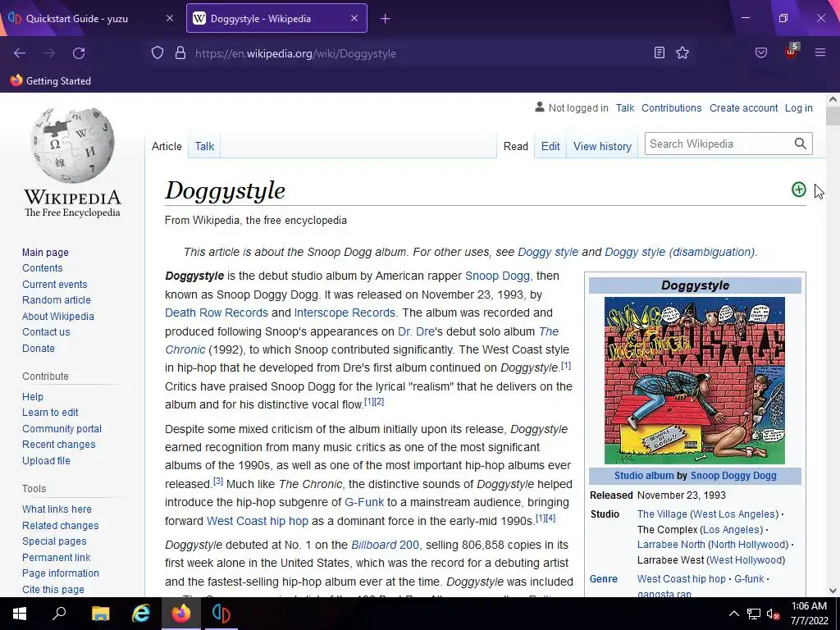Click Create account link
The height and width of the screenshot is (630, 840).
pyautogui.click(x=743, y=107)
